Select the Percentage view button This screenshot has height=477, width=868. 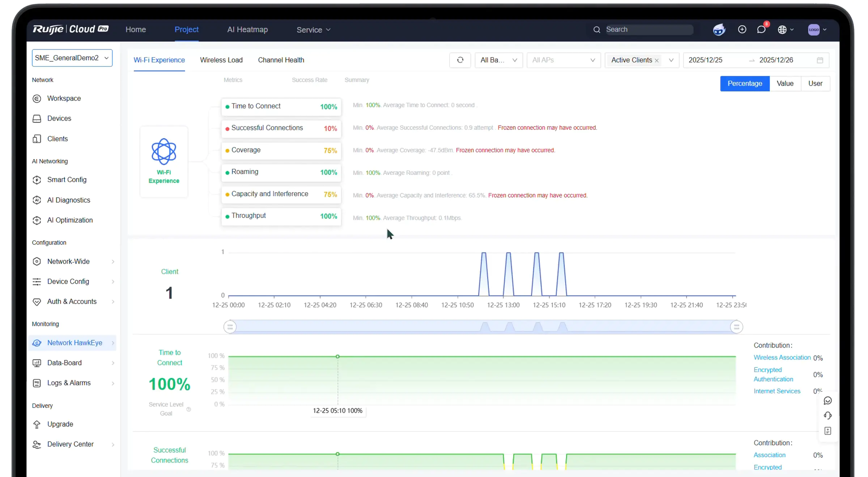click(745, 83)
